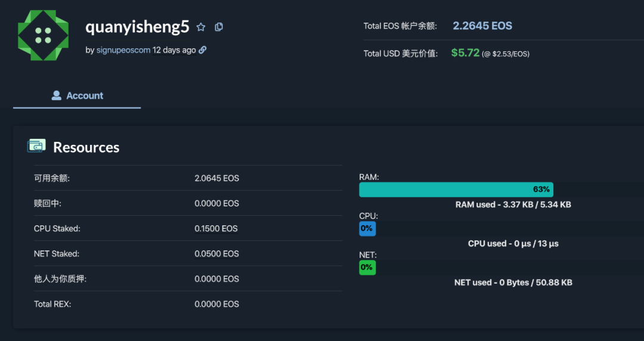Viewport: 644px width, 341px height.
Task: Click the quanyisheng5 account name heading
Action: [137, 27]
